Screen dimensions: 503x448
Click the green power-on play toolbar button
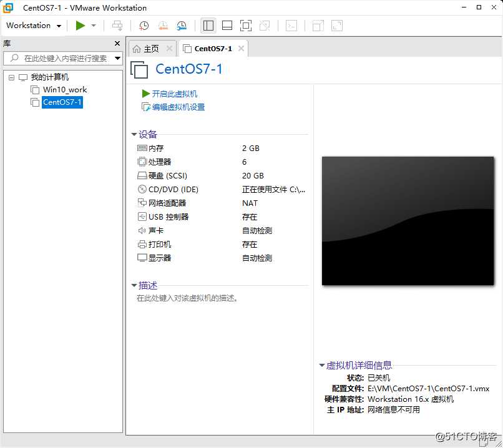pos(81,26)
